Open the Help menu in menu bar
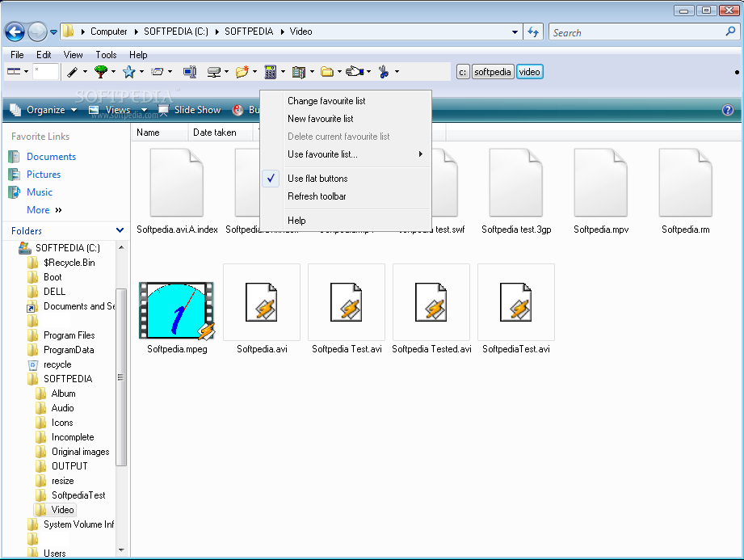The image size is (744, 560). [138, 55]
